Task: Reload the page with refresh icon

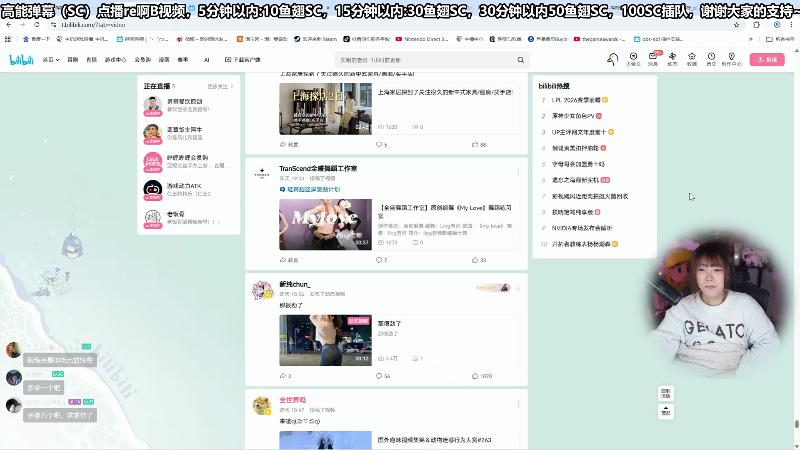Action: (37, 24)
